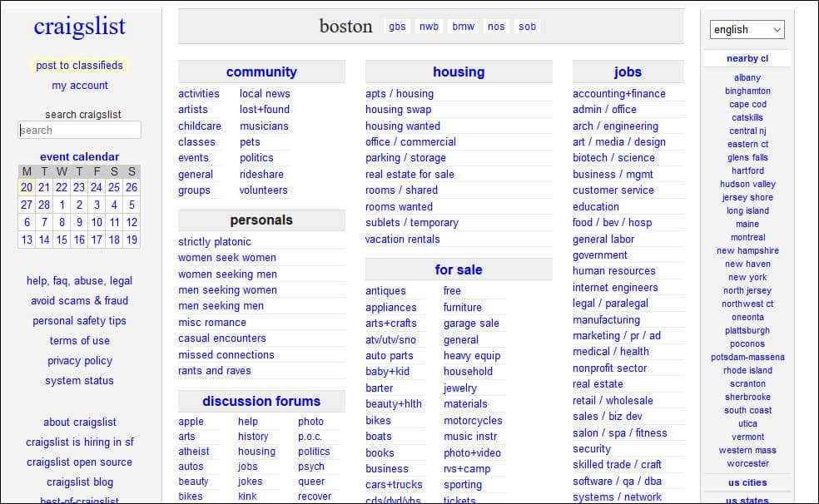The height and width of the screenshot is (504, 819).
Task: Browse apts / housing listings
Action: (x=399, y=93)
